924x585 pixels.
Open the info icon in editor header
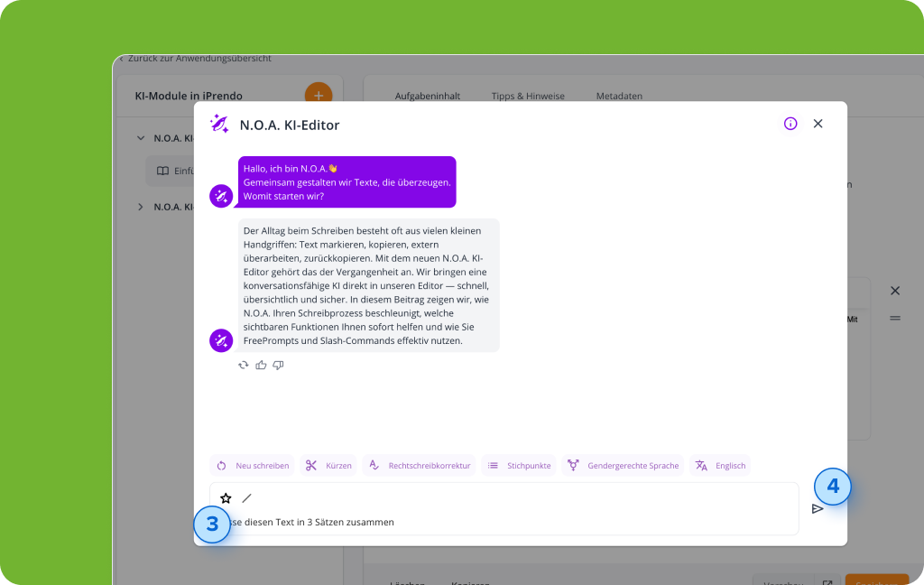tap(790, 124)
